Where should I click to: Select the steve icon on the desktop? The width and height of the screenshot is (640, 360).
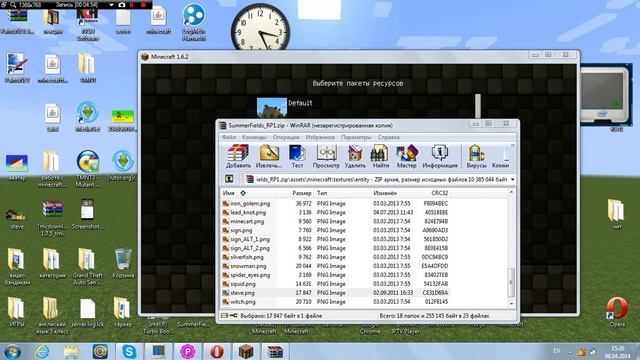16,218
